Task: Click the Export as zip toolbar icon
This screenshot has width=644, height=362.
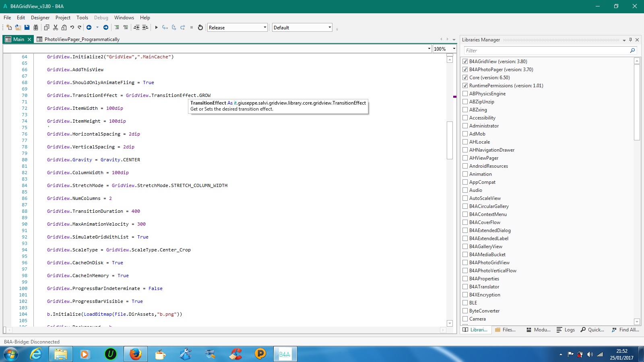Action: pos(36,27)
